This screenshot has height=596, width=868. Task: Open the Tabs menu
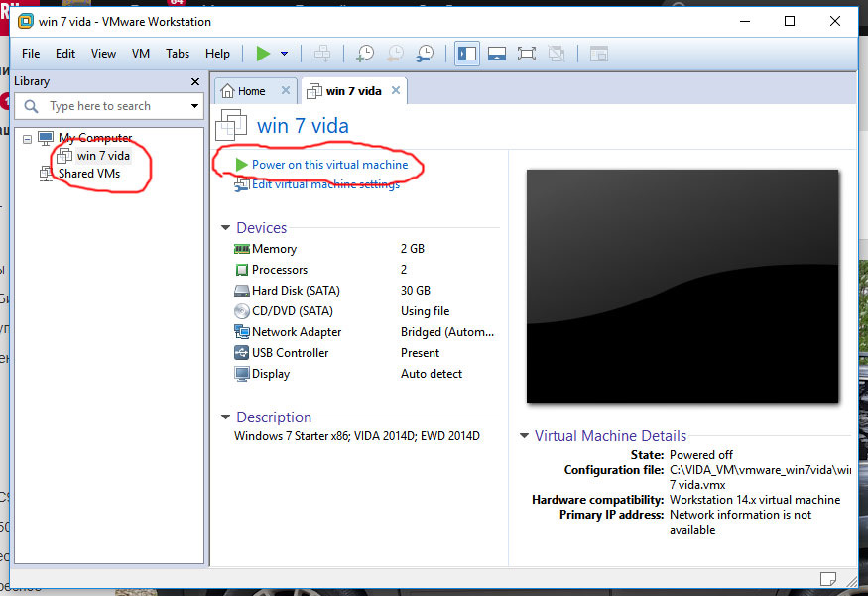178,54
